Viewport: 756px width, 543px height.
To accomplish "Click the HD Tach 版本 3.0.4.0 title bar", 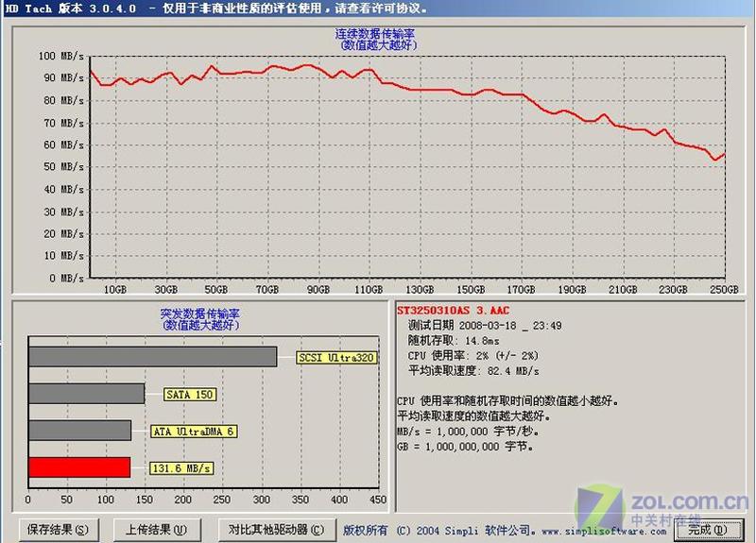I will (x=378, y=8).
